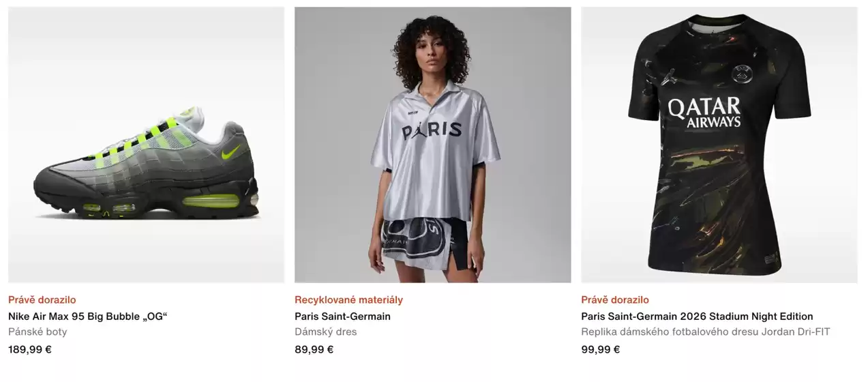Click Právě dorazilo label of the Nike shoe
Screen dimensions: 868x382
tap(42, 300)
